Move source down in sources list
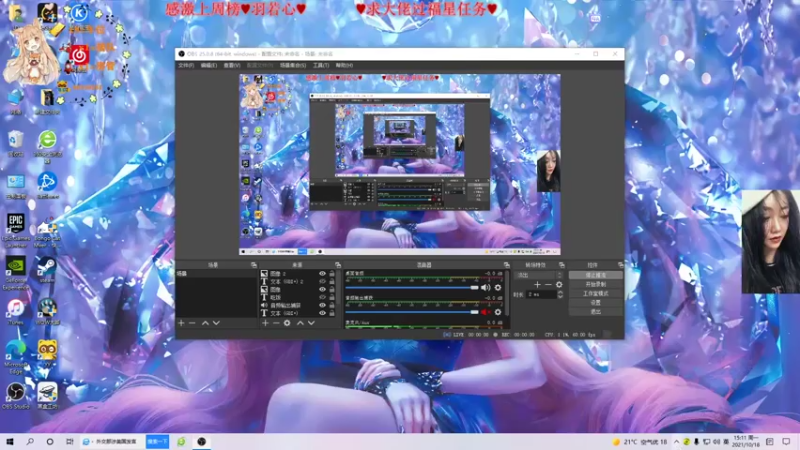 (x=311, y=323)
